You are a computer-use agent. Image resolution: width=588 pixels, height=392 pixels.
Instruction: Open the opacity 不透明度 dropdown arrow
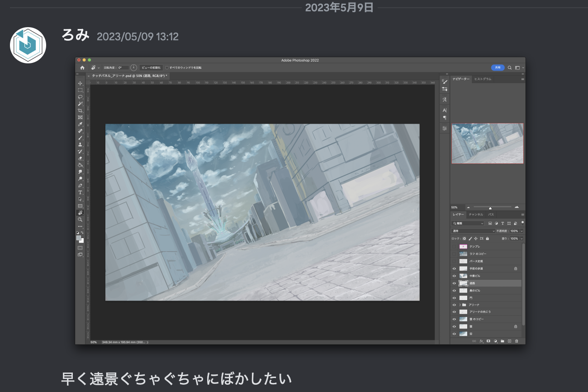[x=522, y=231]
